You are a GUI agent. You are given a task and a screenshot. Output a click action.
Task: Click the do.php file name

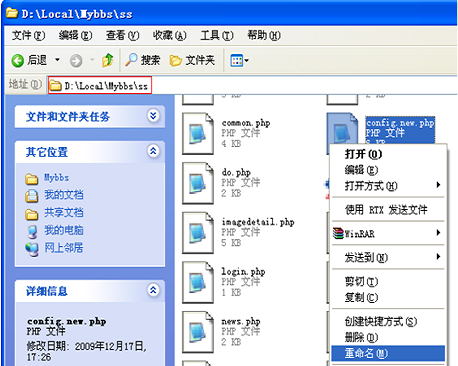[x=236, y=173]
